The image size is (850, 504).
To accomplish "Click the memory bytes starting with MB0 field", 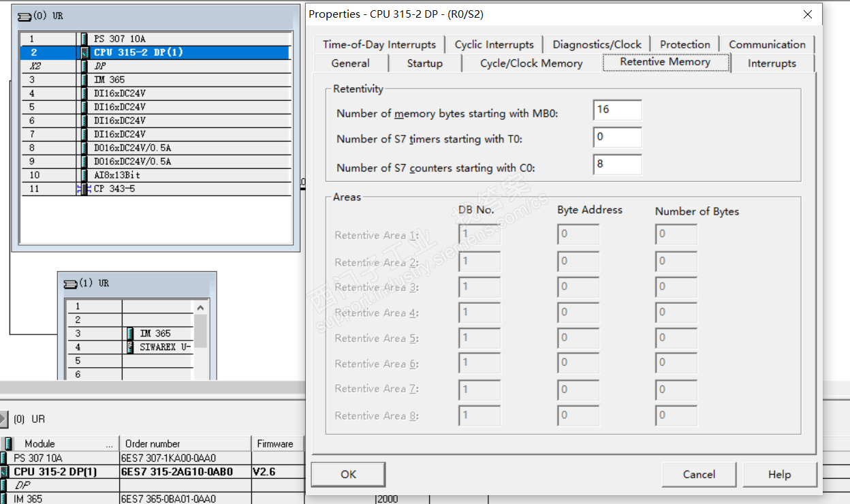I will tap(617, 110).
